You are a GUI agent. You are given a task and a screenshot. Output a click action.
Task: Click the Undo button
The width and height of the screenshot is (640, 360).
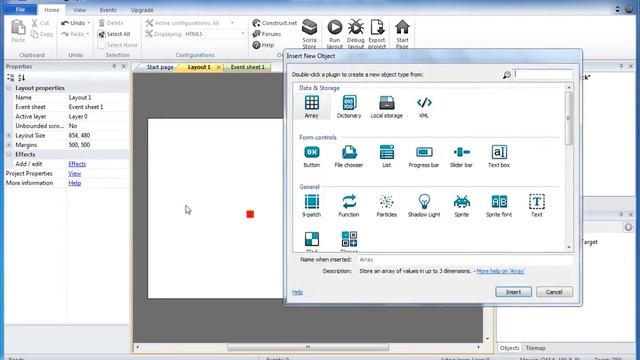(73, 23)
